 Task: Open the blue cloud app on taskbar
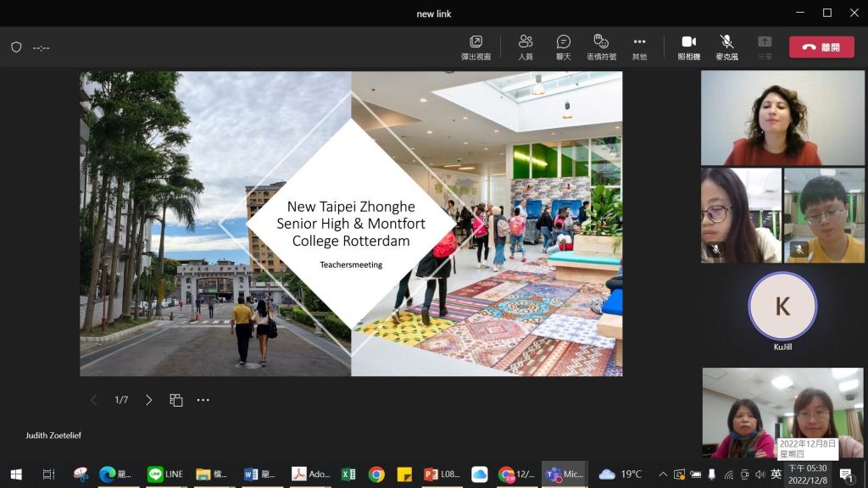(480, 474)
